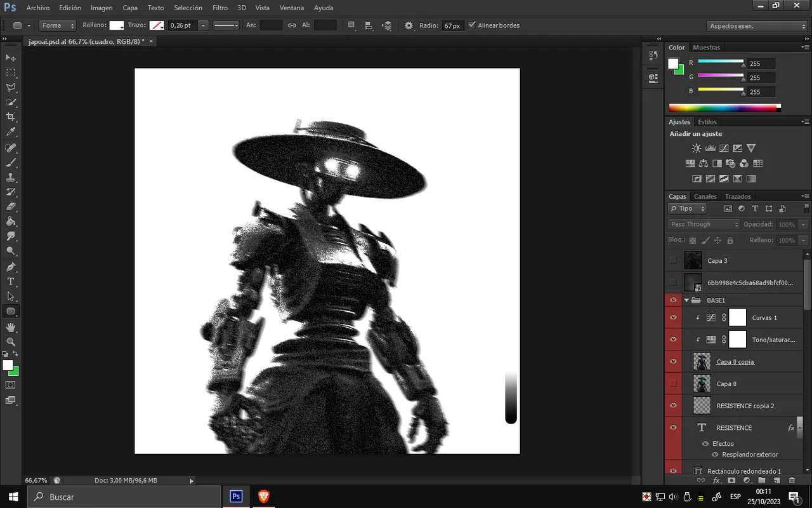Show the Capa 3 layer
812x508 pixels.
point(673,260)
